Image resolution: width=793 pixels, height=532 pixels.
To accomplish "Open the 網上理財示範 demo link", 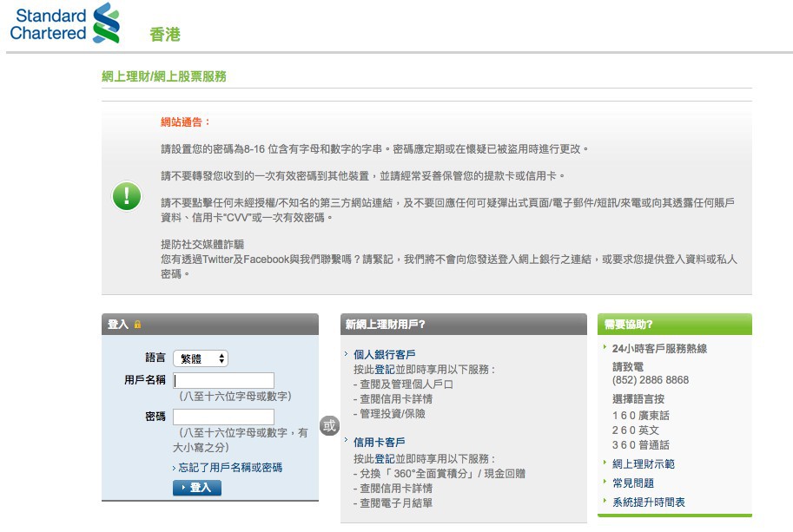I will click(644, 463).
